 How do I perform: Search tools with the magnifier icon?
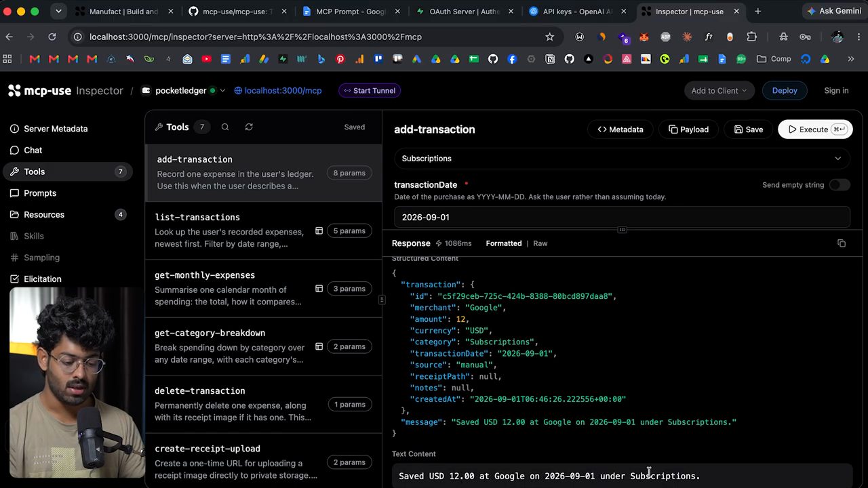coord(225,127)
